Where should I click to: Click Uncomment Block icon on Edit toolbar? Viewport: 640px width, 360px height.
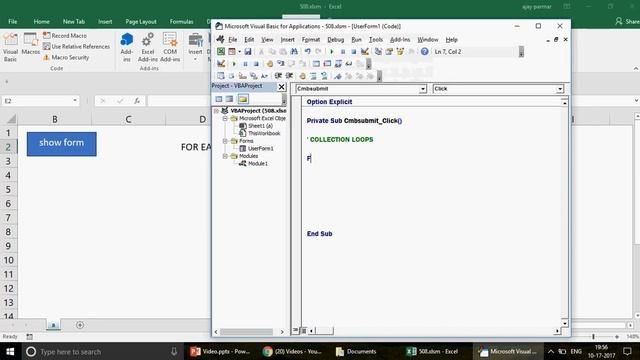click(324, 76)
